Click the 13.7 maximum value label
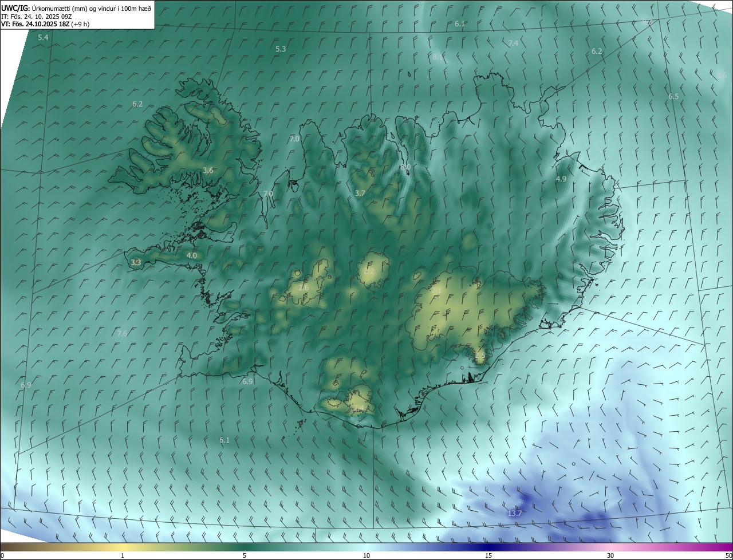 coord(515,513)
